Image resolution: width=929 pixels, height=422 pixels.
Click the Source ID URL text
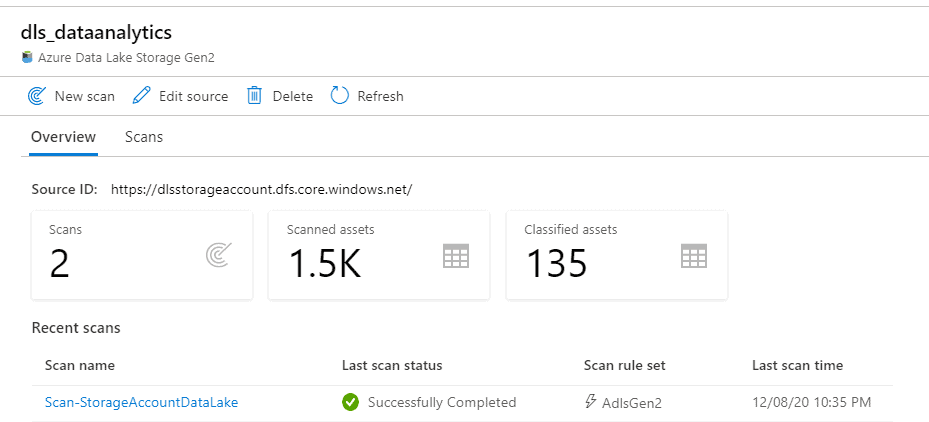[262, 190]
